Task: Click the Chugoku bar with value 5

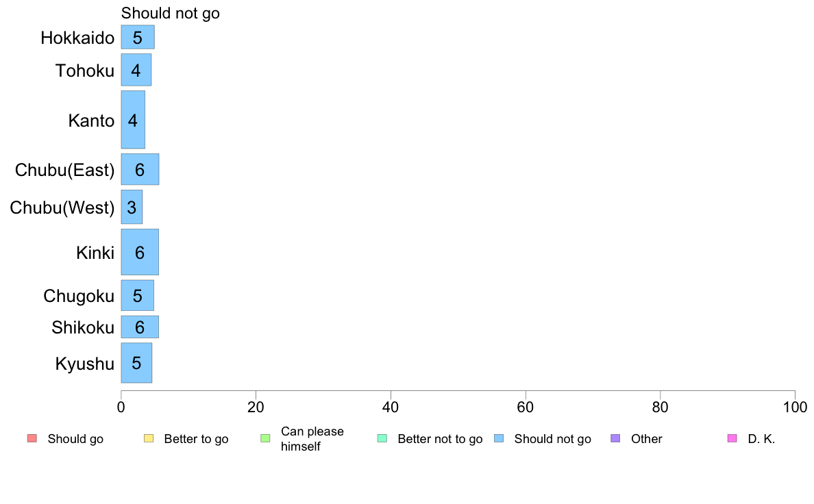Action: click(138, 295)
